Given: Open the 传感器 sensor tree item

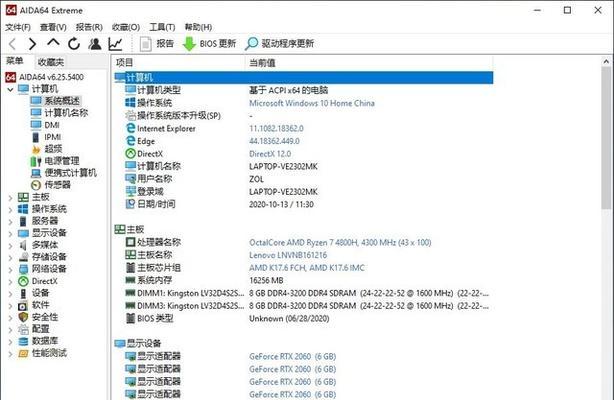Looking at the screenshot, I should tap(51, 185).
